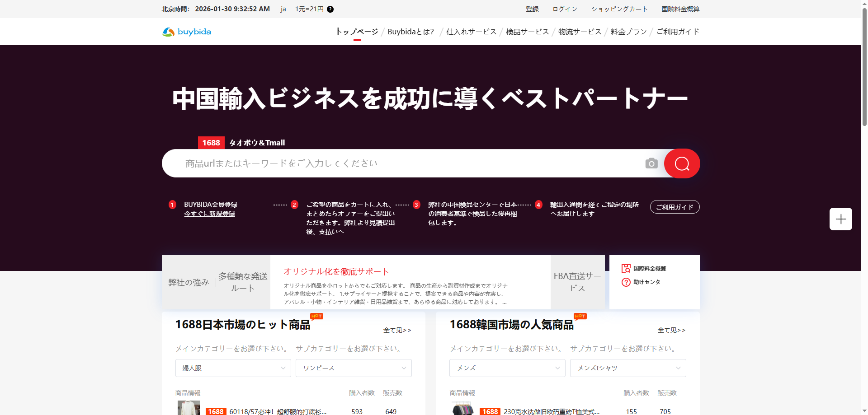Click the 国際料金概算 calculator icon in side panel
This screenshot has width=868, height=415.
pyautogui.click(x=626, y=269)
